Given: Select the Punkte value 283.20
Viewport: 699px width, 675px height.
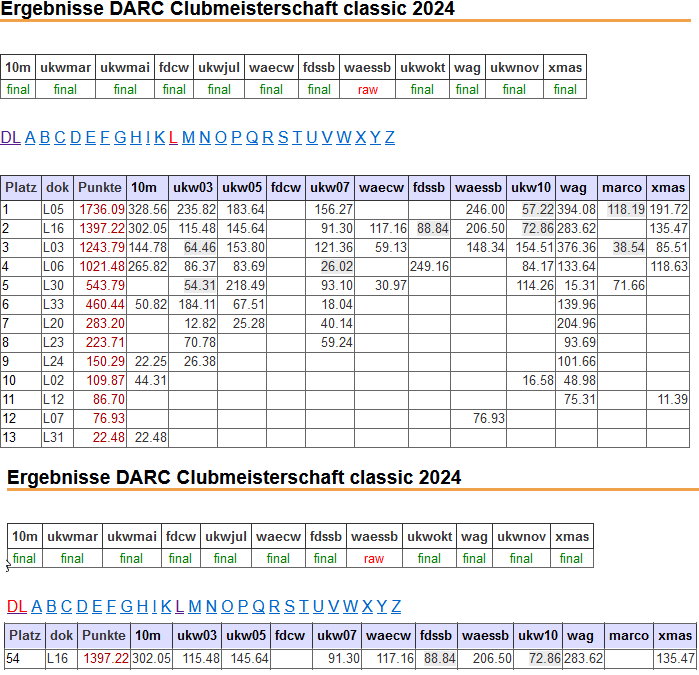Looking at the screenshot, I should pos(105,323).
